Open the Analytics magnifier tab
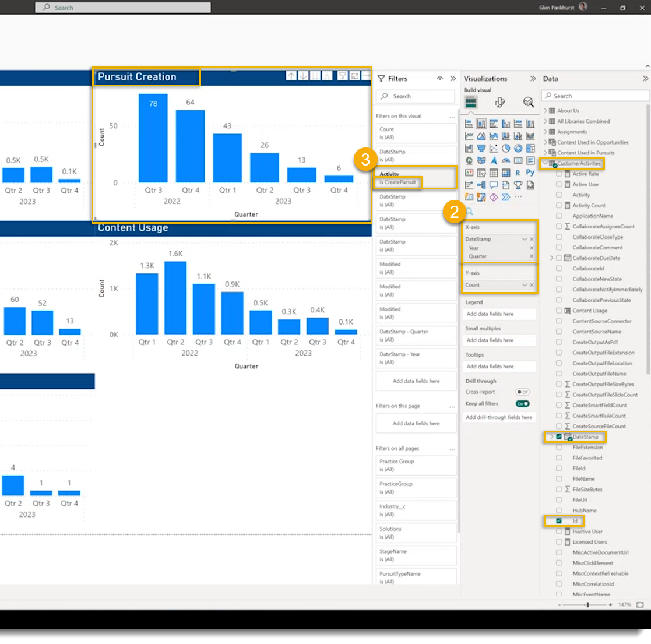 528,103
